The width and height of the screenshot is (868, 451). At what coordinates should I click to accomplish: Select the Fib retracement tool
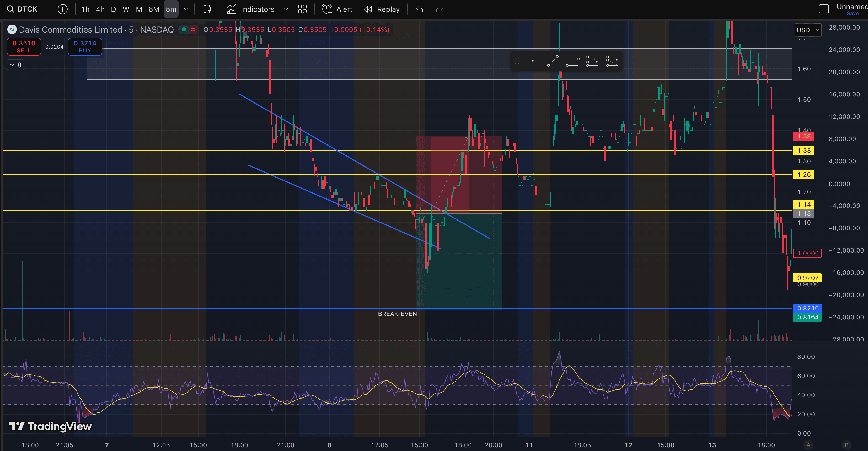tap(572, 61)
